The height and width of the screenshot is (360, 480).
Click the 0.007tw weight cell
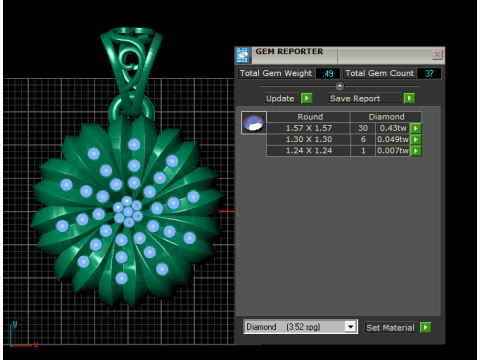pos(393,151)
